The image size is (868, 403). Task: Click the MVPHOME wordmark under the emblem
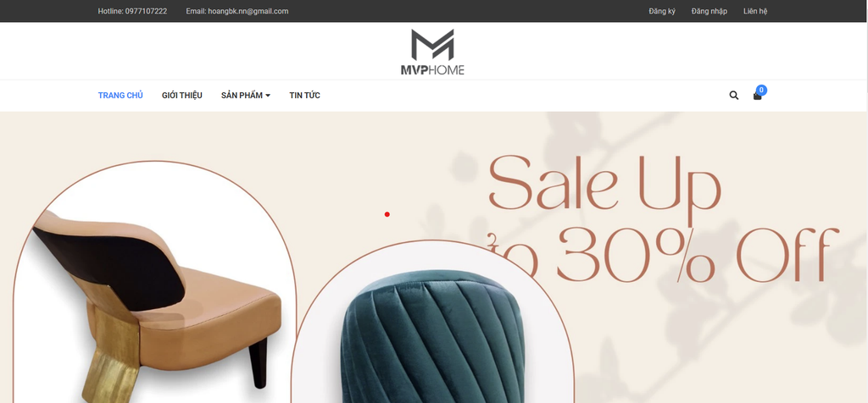click(x=432, y=70)
